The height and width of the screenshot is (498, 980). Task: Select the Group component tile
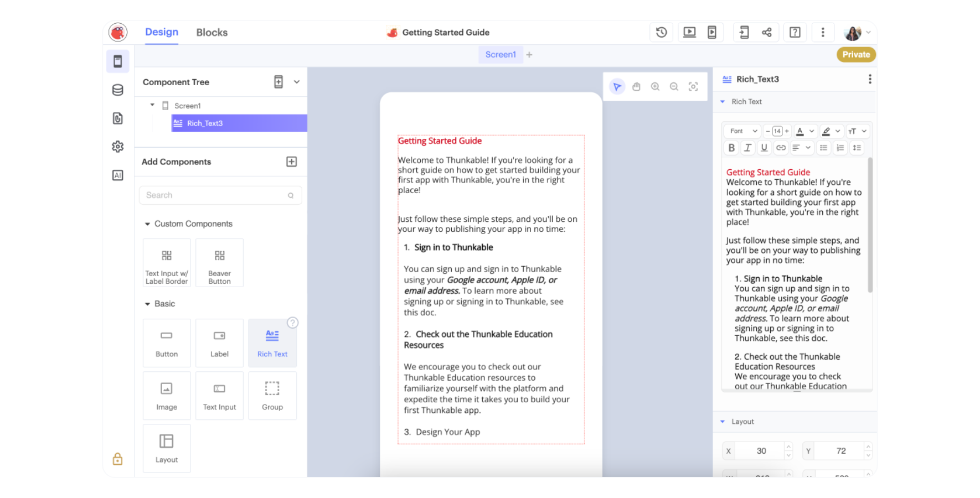(x=272, y=396)
